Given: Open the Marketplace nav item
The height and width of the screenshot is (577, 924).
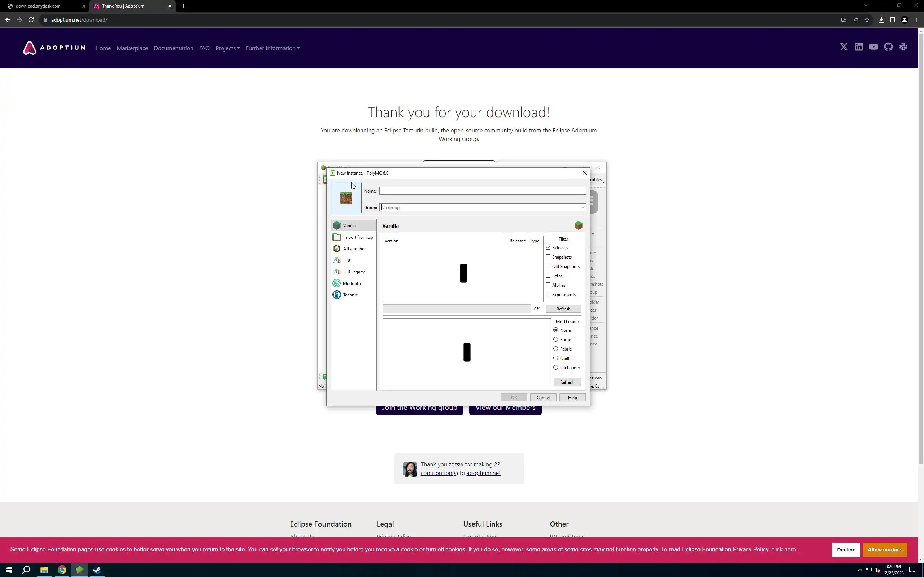Looking at the screenshot, I should point(132,48).
